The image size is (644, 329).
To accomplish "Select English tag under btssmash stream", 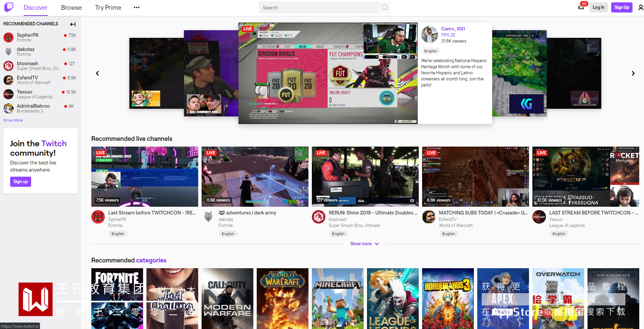I will (x=338, y=234).
